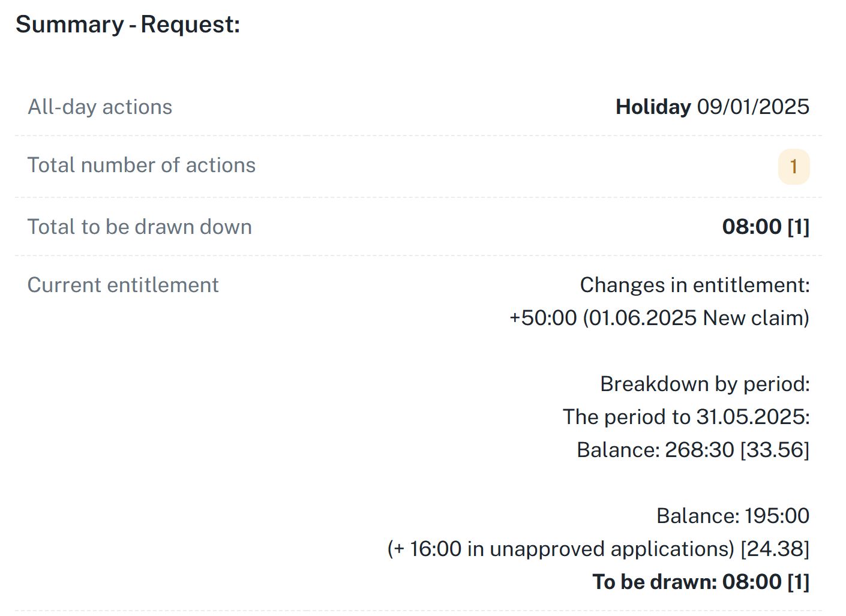Select the "Total to be drawn down" label
The image size is (846, 616).
click(140, 227)
